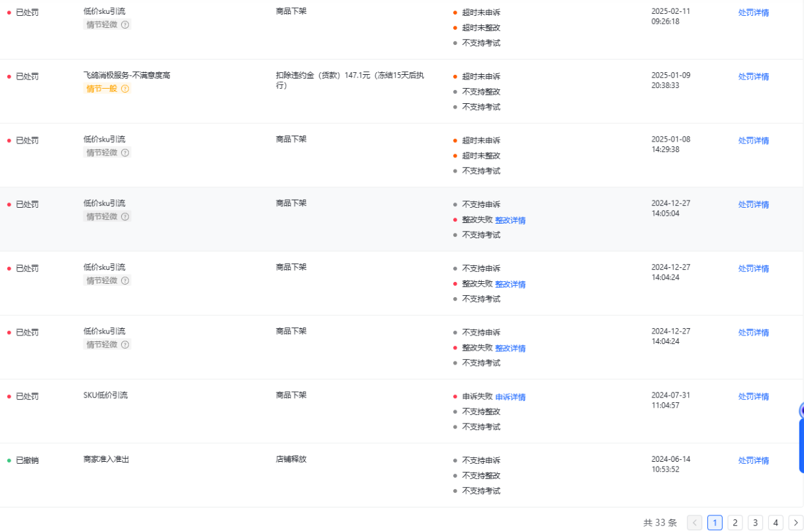Click the orange help icon next to 情节一般

(x=125, y=89)
